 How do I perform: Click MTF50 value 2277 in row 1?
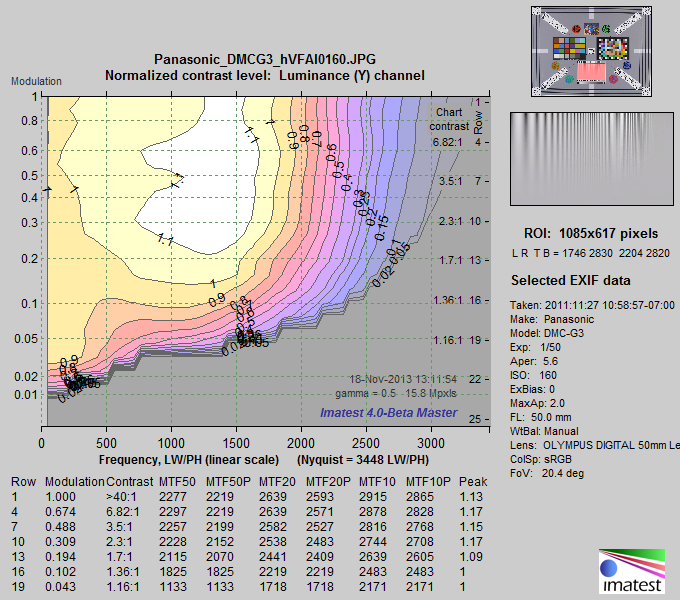173,497
